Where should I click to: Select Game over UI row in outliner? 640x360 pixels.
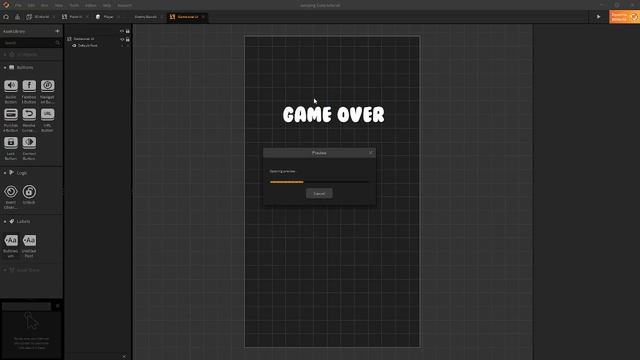click(x=98, y=39)
